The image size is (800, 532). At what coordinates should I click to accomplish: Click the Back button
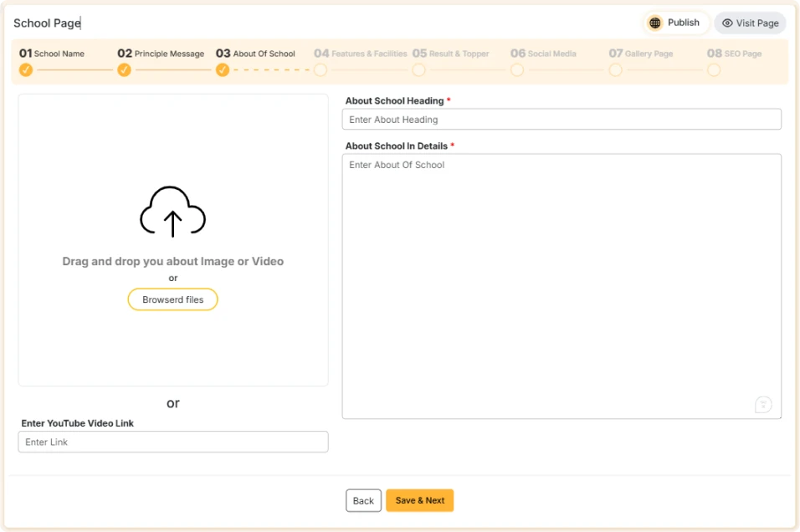pos(363,500)
